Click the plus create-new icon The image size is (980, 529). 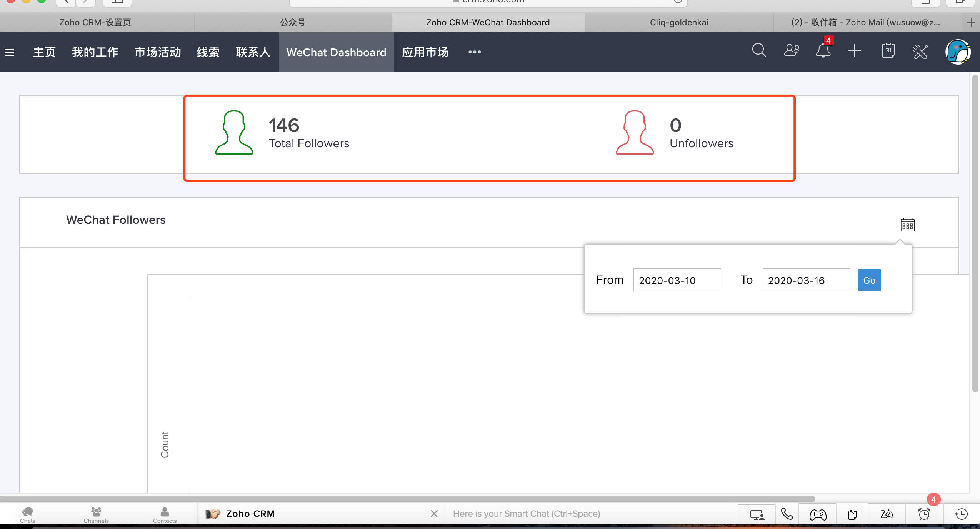click(x=854, y=51)
